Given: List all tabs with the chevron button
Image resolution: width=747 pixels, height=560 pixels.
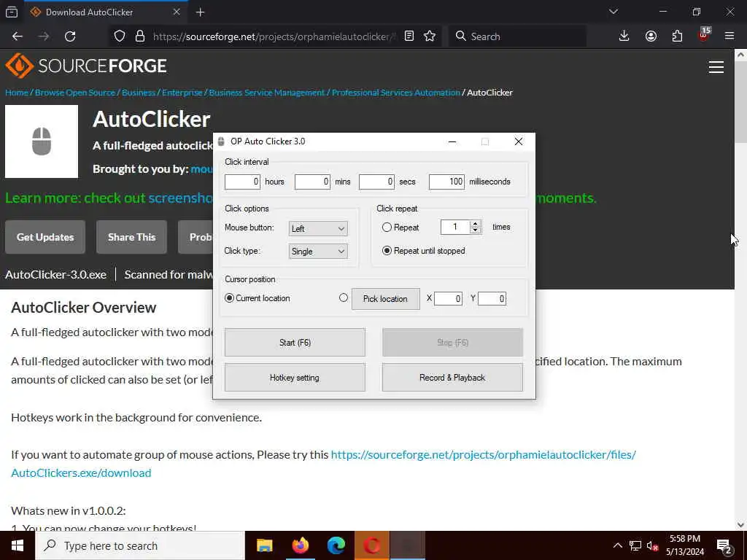Looking at the screenshot, I should pyautogui.click(x=614, y=12).
